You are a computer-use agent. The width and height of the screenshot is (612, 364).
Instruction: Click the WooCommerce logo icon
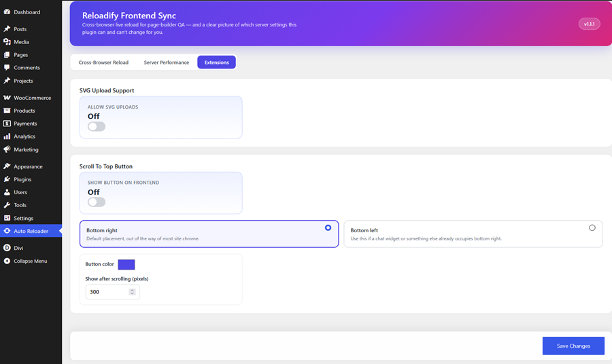[x=7, y=97]
